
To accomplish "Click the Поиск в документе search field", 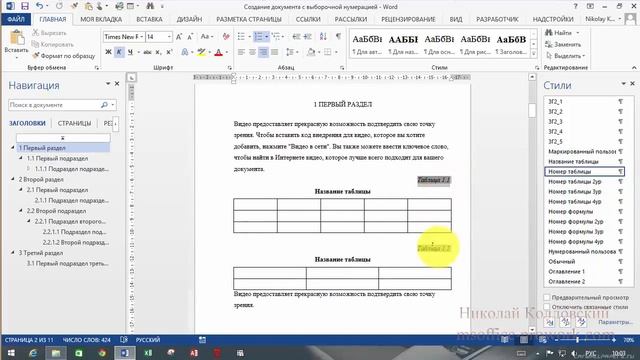I will click(54, 105).
